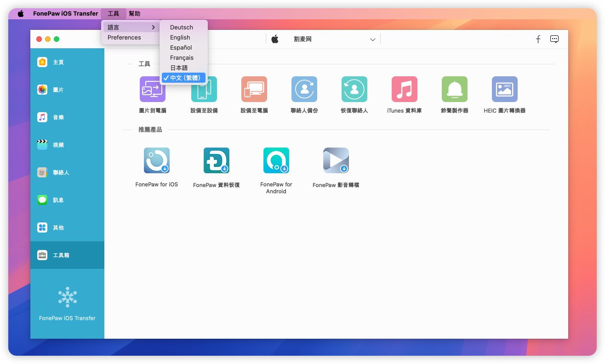Open the HEIC 圖片轉換器 icon
This screenshot has height=364, width=605.
point(505,89)
